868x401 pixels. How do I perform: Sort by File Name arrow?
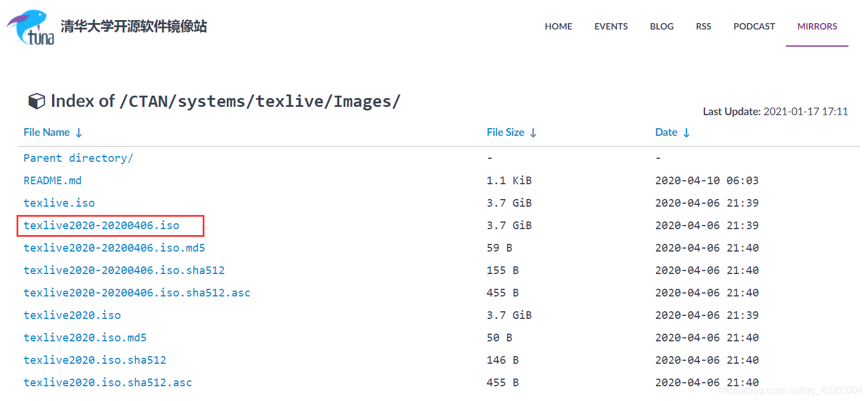[79, 133]
